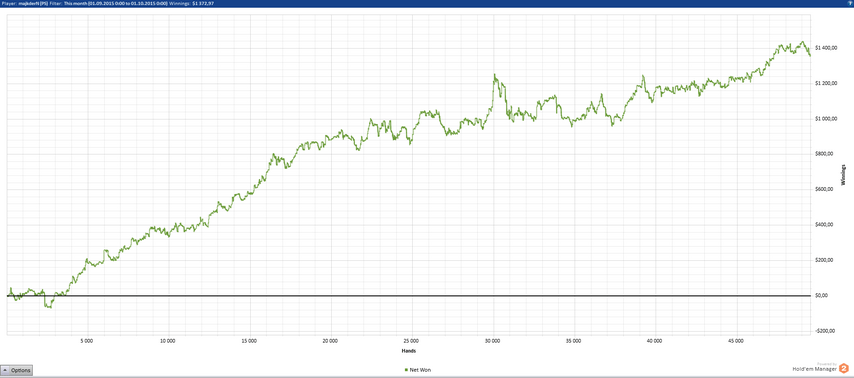Viewport: 854px width, 378px height.
Task: Click the graph peak near 30 000 hands
Action: pyautogui.click(x=495, y=75)
